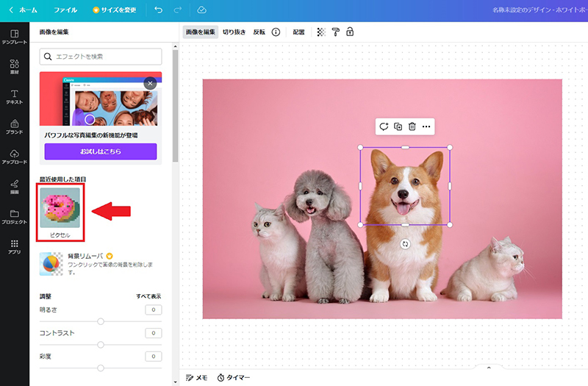Image resolution: width=588 pixels, height=386 pixels.
Task: Select the Edit image (画像を編集) tab
Action: pos(201,32)
